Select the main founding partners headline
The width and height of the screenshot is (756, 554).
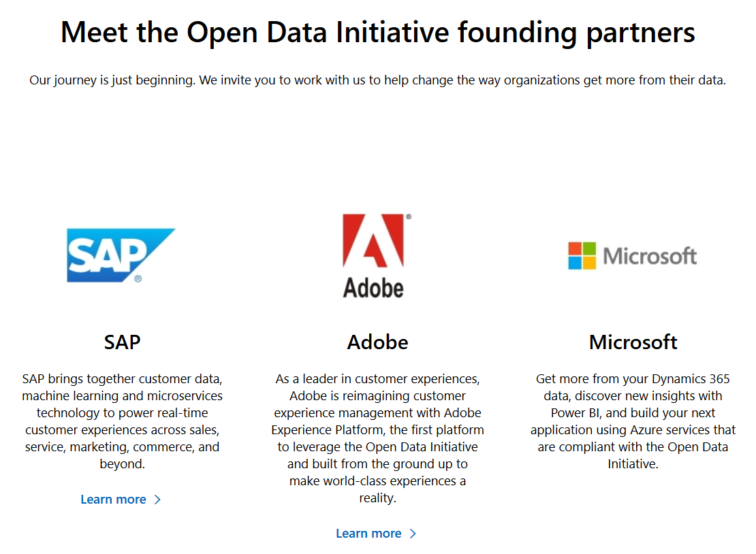(x=378, y=32)
